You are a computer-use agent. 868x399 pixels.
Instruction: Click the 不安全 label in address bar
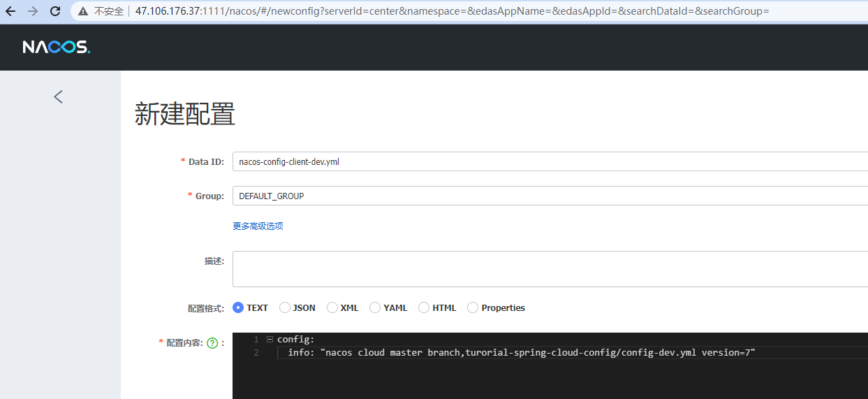click(108, 12)
